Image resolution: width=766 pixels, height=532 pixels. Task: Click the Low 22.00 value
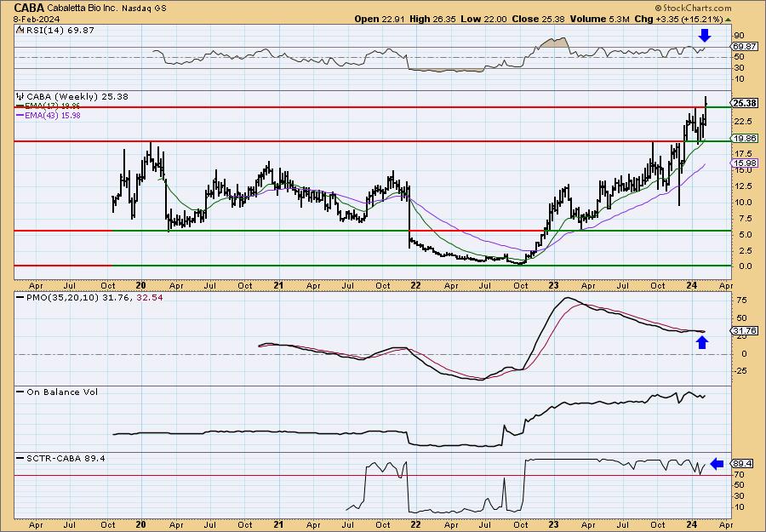point(483,19)
